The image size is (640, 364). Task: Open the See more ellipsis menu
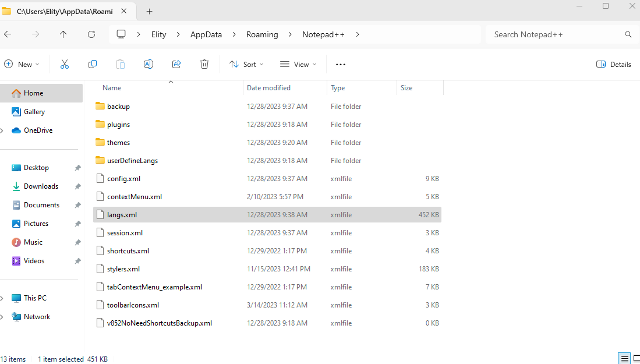coord(341,65)
